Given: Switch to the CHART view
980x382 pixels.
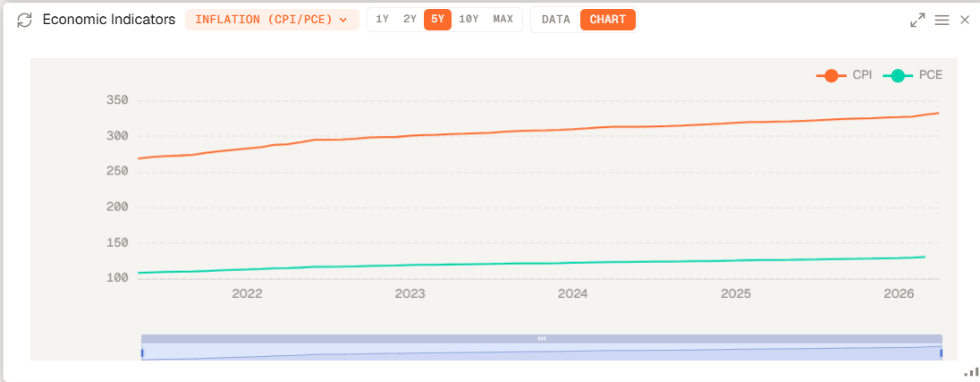Looking at the screenshot, I should tap(607, 20).
